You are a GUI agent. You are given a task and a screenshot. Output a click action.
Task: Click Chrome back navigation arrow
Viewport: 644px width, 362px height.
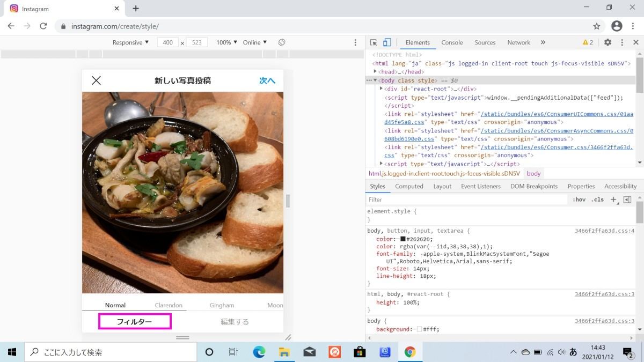[11, 26]
